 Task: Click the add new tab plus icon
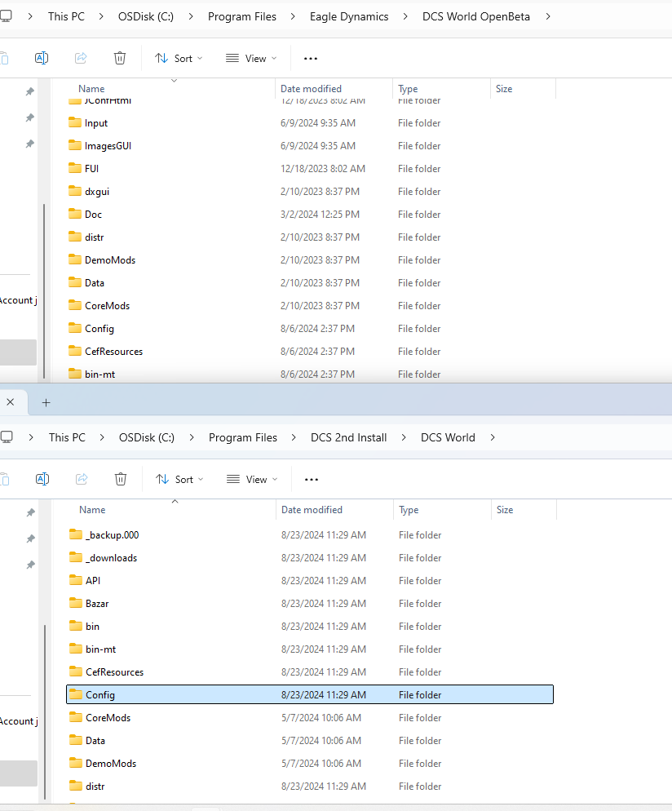pyautogui.click(x=46, y=402)
